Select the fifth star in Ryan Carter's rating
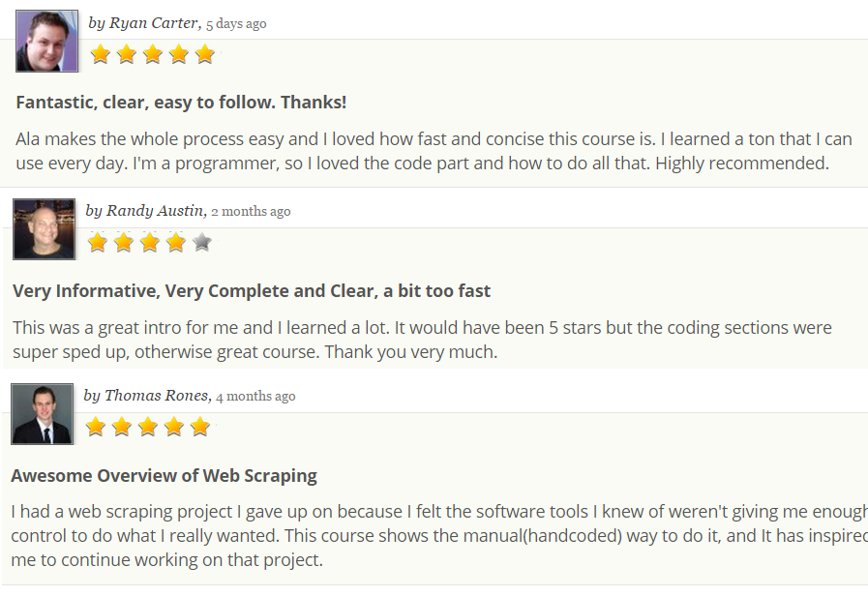Screen dimensions: 868x596 tap(204, 55)
